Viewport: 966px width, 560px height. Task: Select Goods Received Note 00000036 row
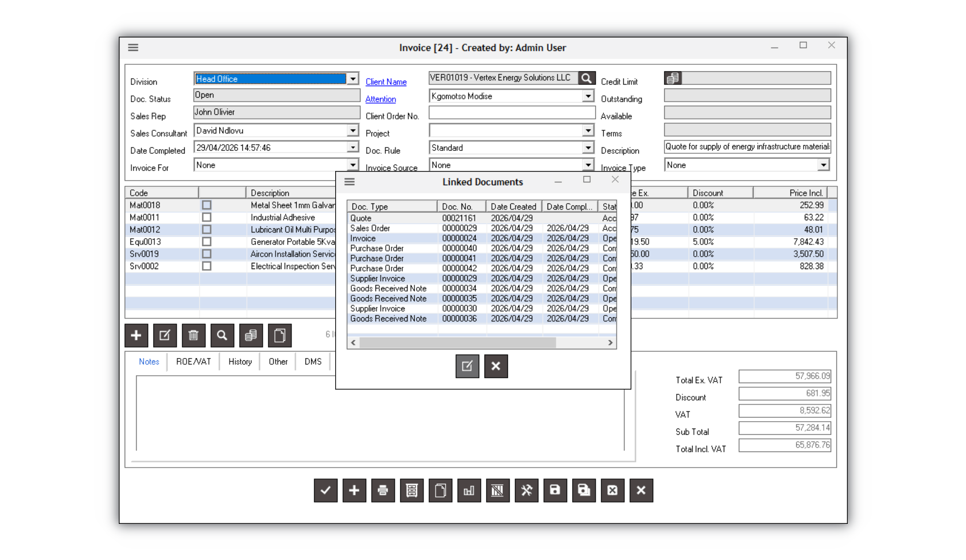(x=482, y=318)
